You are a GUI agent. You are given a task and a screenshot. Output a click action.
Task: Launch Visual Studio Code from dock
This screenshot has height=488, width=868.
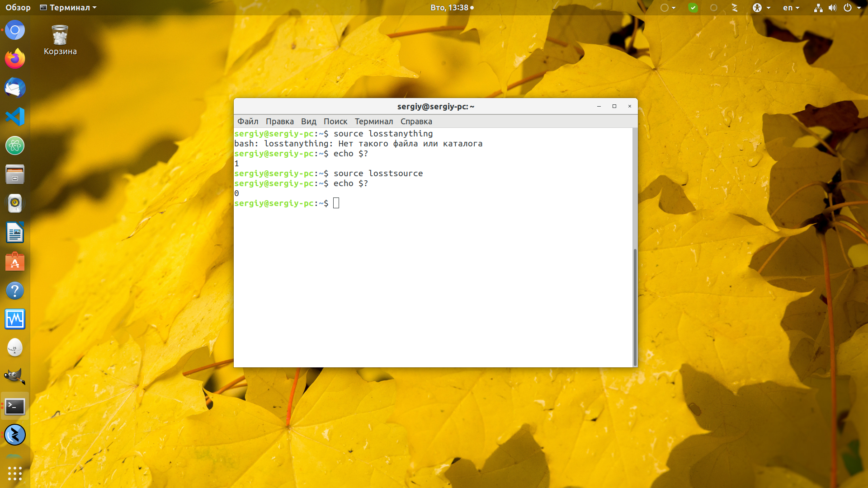coord(15,117)
